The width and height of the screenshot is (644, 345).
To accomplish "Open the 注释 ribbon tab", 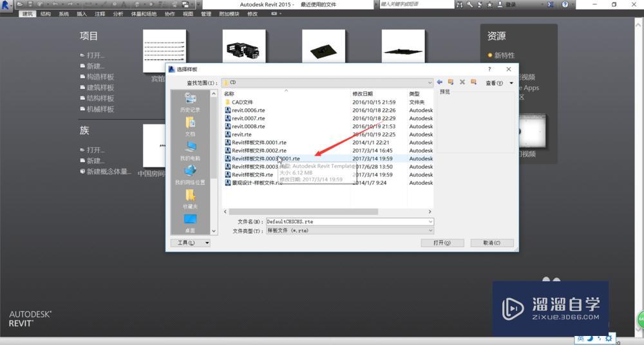I will [x=100, y=14].
